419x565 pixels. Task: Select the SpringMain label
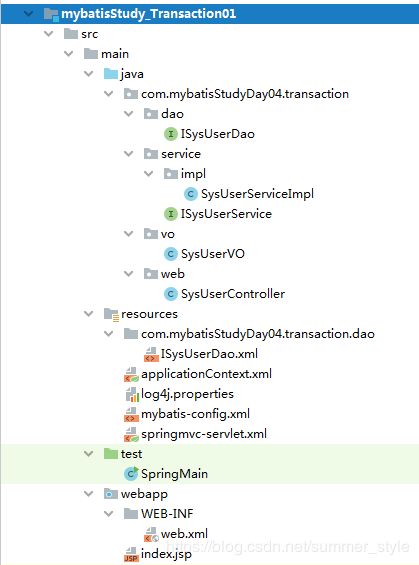174,474
